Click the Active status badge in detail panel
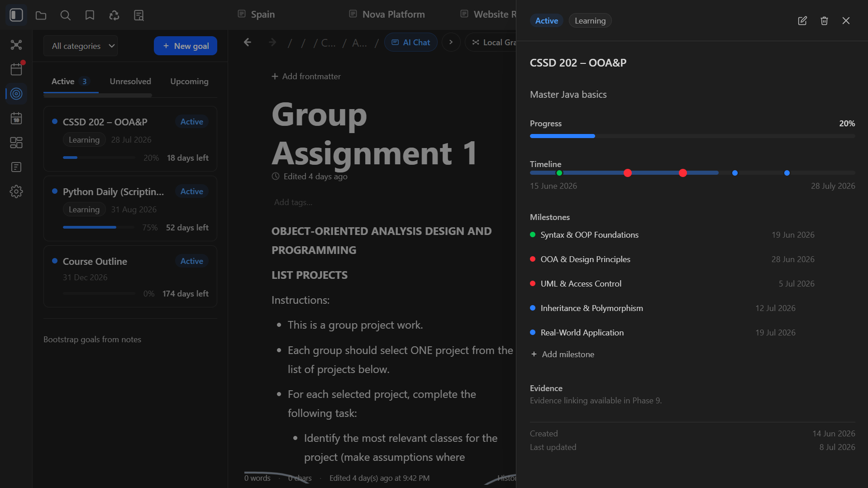The width and height of the screenshot is (868, 488). [546, 21]
